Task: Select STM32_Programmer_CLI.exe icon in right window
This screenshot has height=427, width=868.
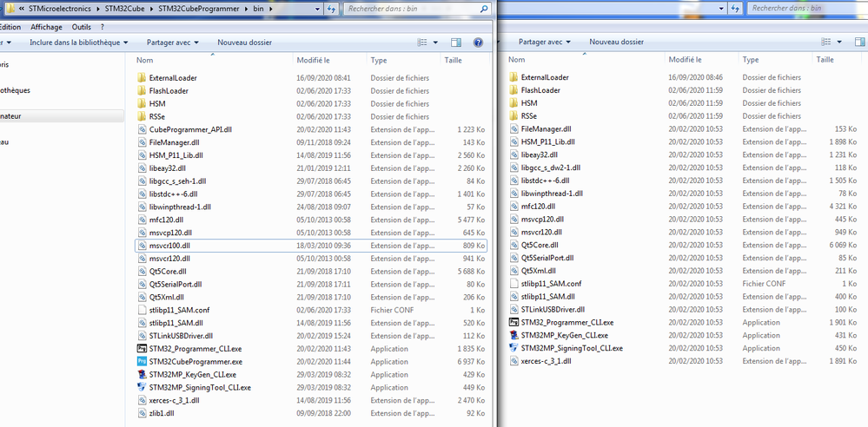Action: 514,323
